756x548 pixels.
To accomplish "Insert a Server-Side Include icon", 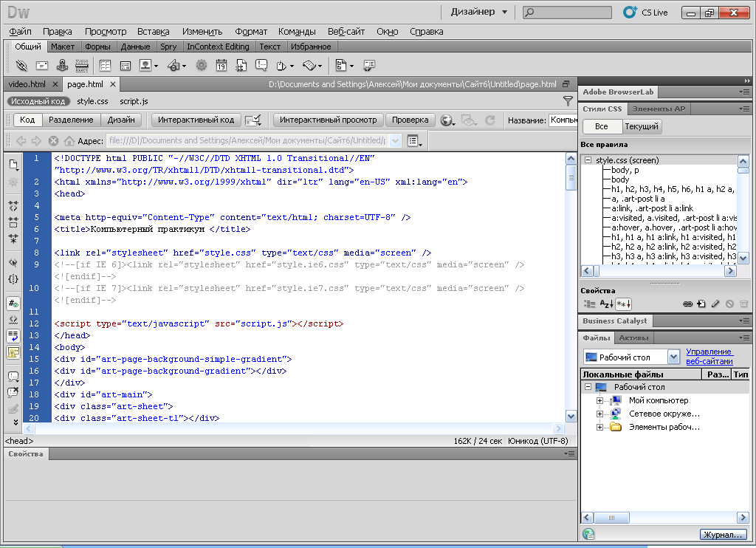I will (241, 65).
